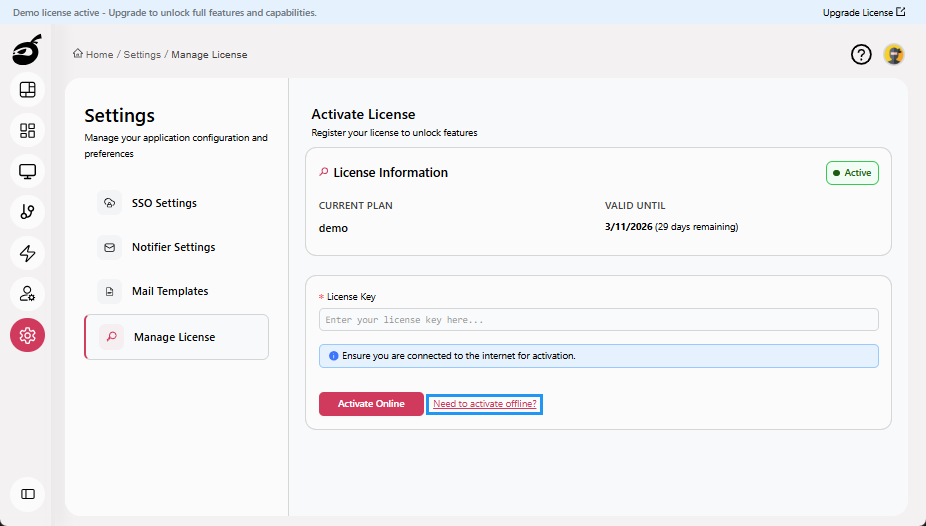Open the widgets grid icon in sidebar
The height and width of the screenshot is (526, 926).
pyautogui.click(x=27, y=130)
